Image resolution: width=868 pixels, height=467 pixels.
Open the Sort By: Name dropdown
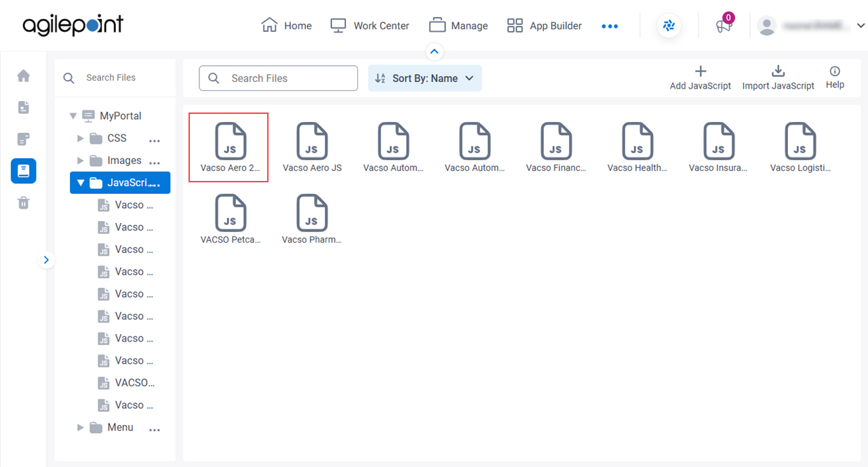pos(425,78)
